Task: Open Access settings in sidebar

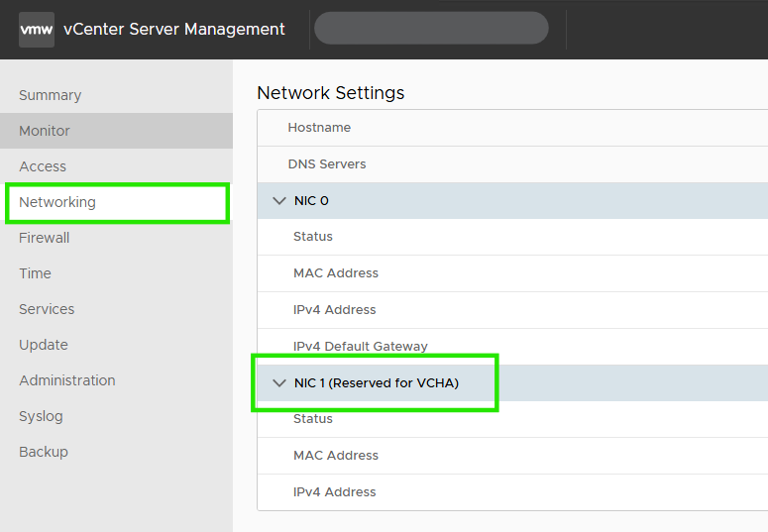Action: [43, 166]
